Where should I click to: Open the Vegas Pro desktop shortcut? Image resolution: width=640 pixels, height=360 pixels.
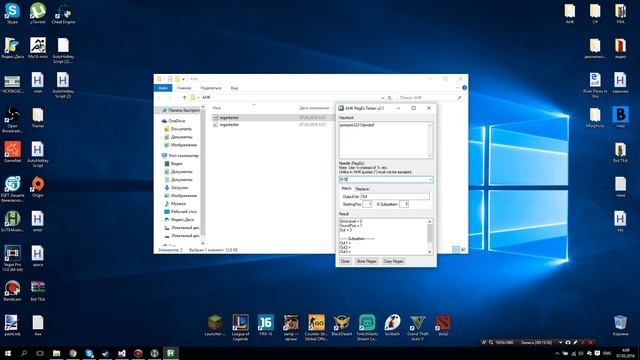pos(12,257)
